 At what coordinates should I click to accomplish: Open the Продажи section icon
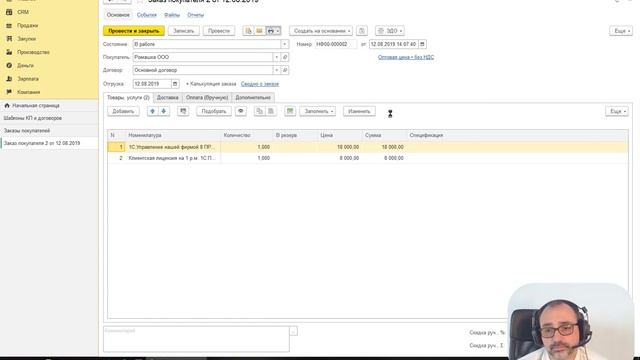pyautogui.click(x=9, y=26)
